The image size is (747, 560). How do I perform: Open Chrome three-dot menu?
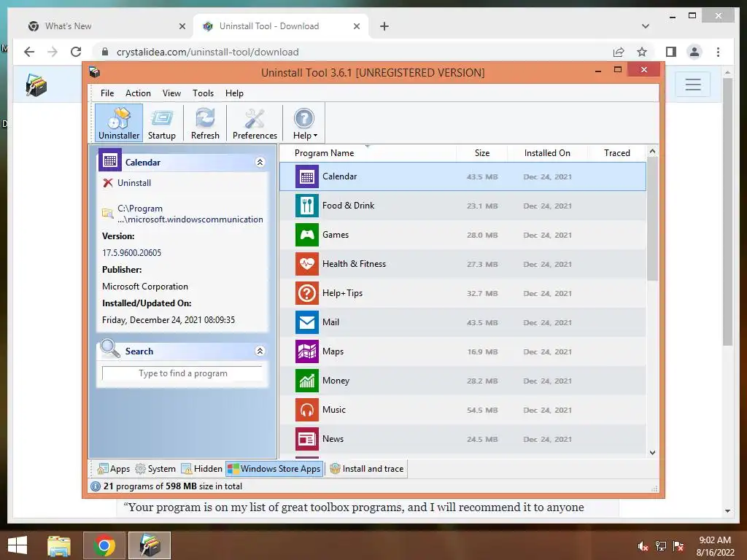point(718,52)
